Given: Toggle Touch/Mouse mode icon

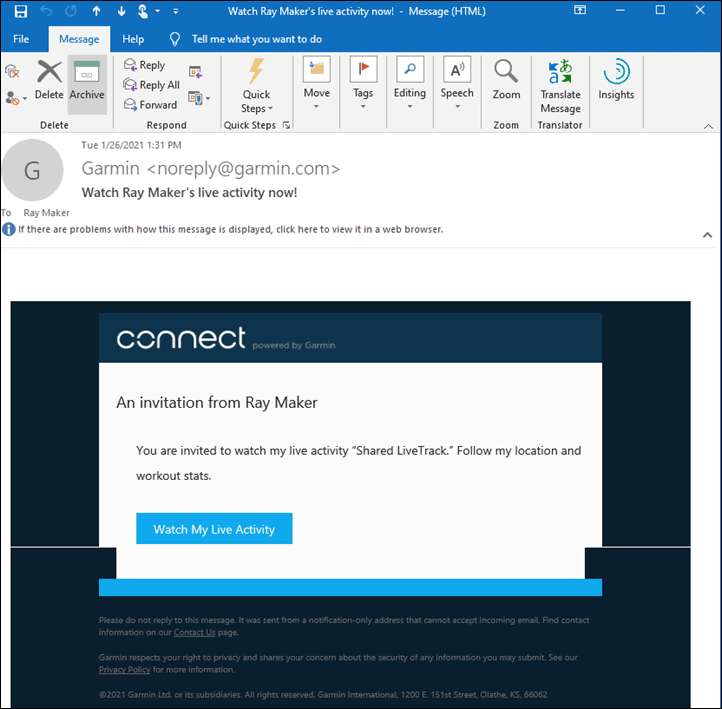Looking at the screenshot, I should 143,11.
